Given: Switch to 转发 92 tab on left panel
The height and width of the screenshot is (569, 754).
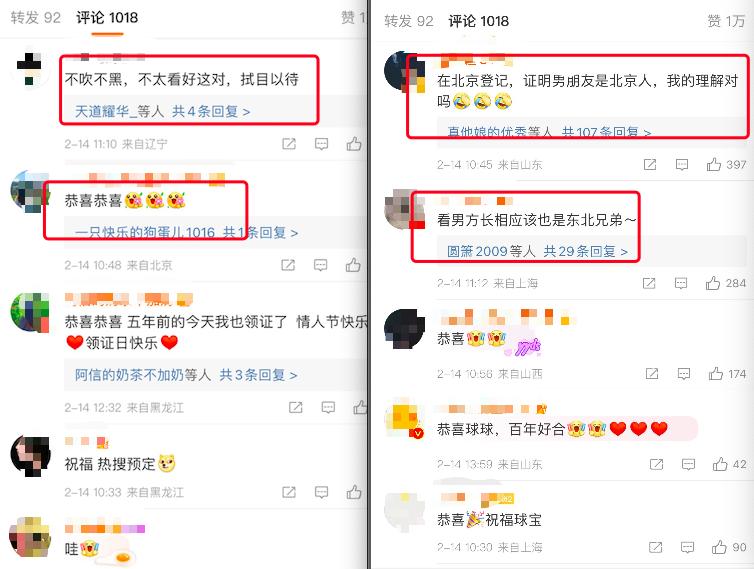Looking at the screenshot, I should (x=36, y=18).
